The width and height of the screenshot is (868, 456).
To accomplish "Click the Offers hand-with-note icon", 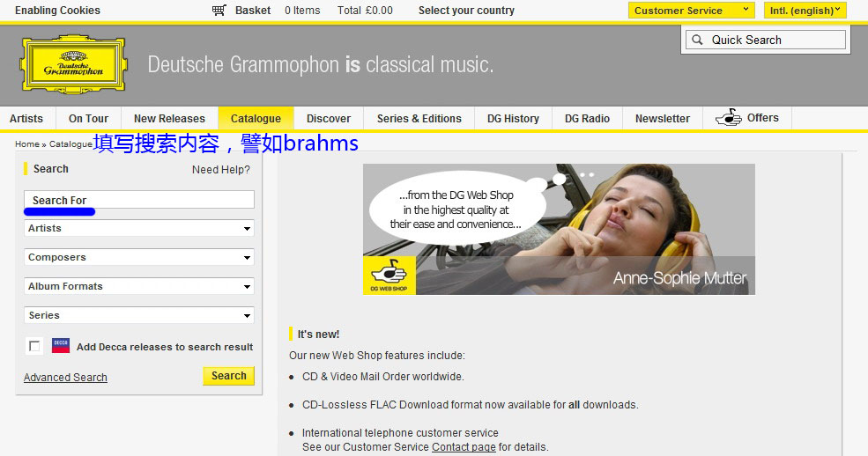I will 728,117.
